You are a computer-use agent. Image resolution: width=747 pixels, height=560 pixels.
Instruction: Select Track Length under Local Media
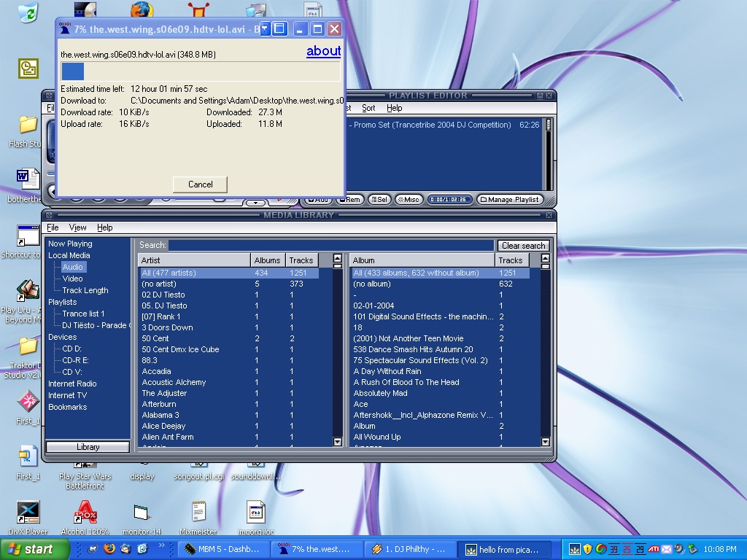pos(85,290)
